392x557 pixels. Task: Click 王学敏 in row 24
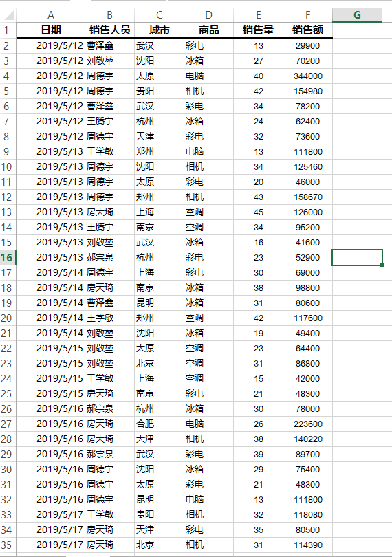[x=110, y=379]
